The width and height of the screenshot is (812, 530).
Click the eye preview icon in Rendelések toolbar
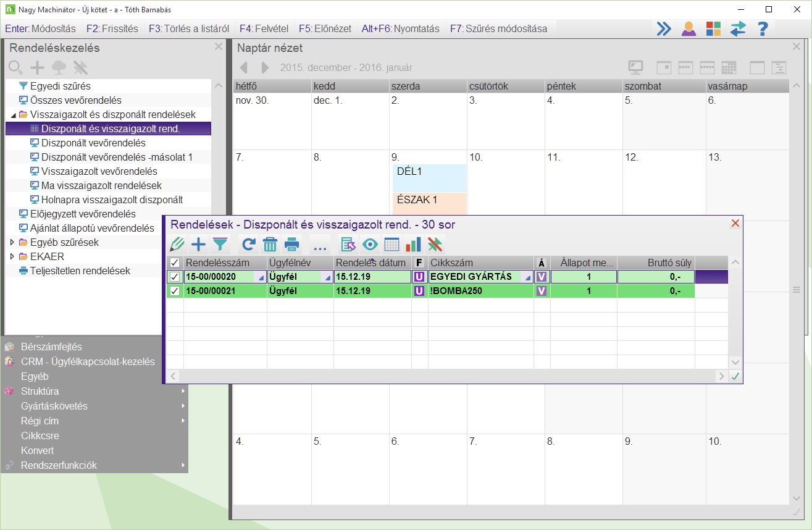370,245
